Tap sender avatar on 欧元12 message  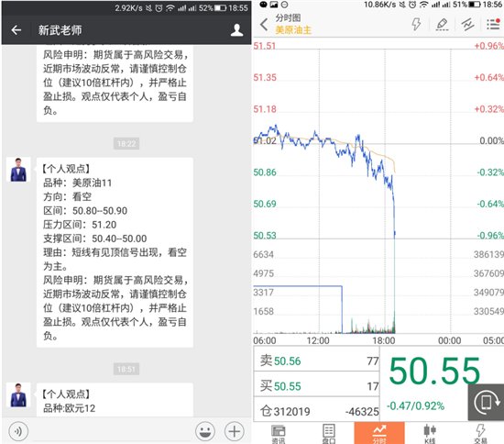[x=18, y=394]
